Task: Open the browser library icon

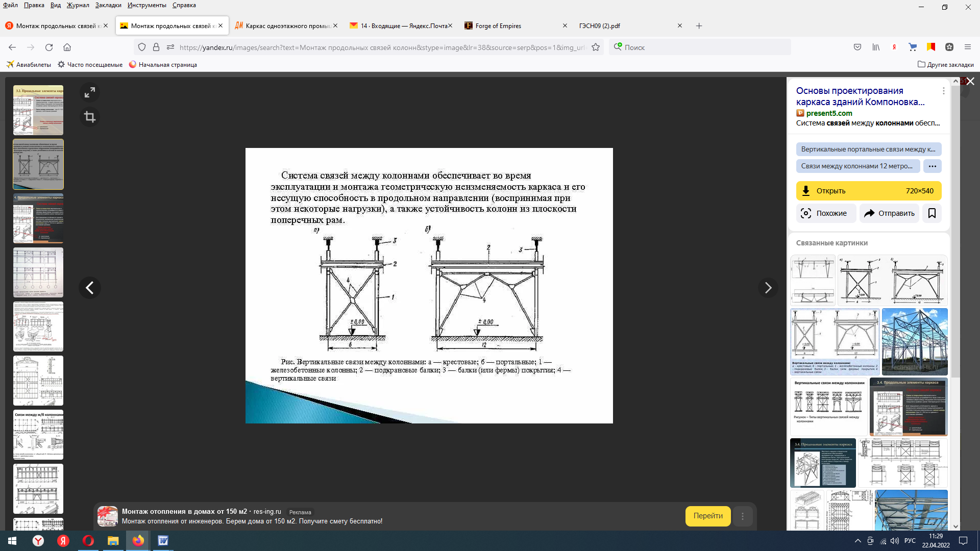Action: point(876,47)
